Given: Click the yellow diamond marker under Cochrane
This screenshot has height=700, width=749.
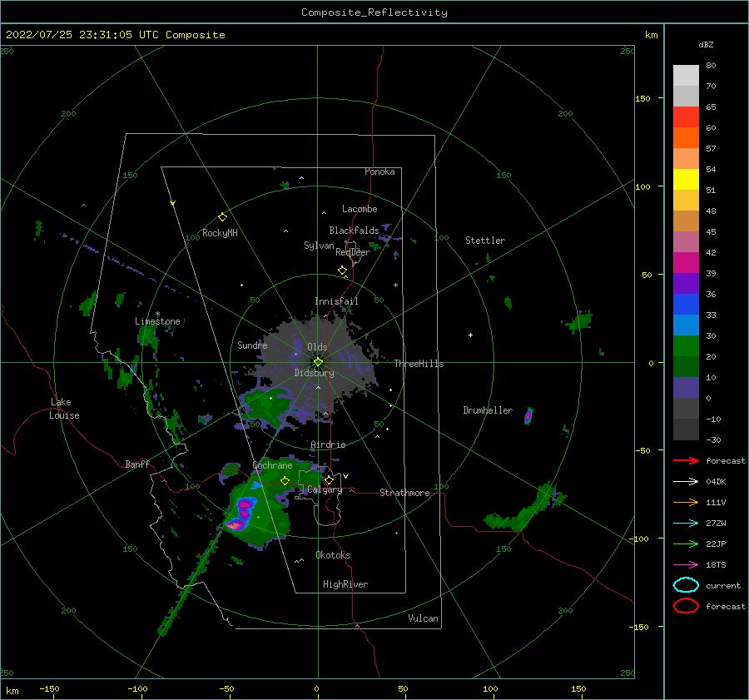Looking at the screenshot, I should pyautogui.click(x=285, y=481).
